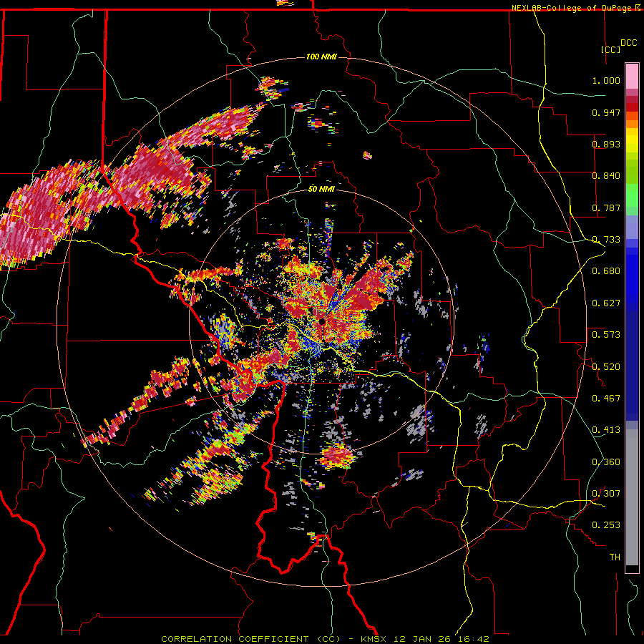This screenshot has height=644, width=644.
Task: Select the 0.573 value on the CC scale
Action: click(x=606, y=335)
